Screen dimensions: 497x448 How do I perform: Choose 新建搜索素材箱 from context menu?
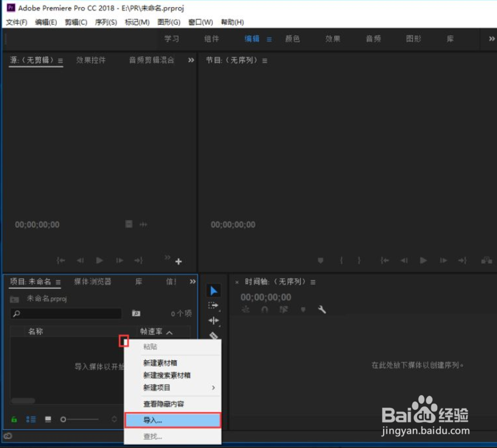point(173,375)
